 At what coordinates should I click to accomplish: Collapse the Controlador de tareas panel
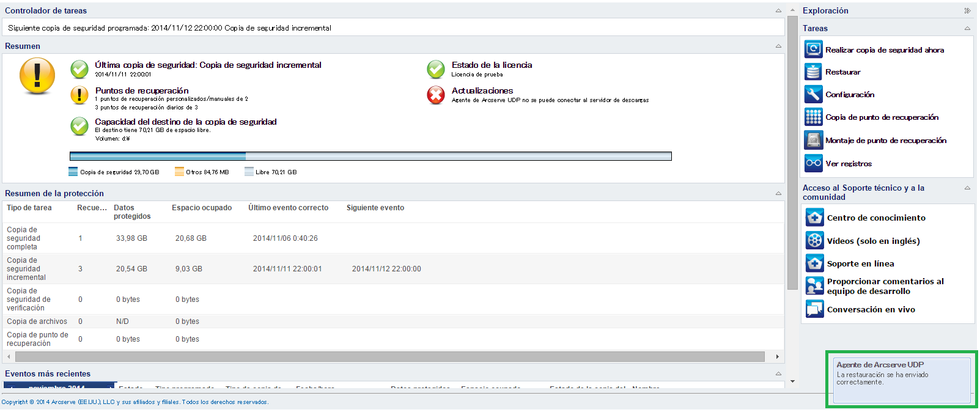778,10
